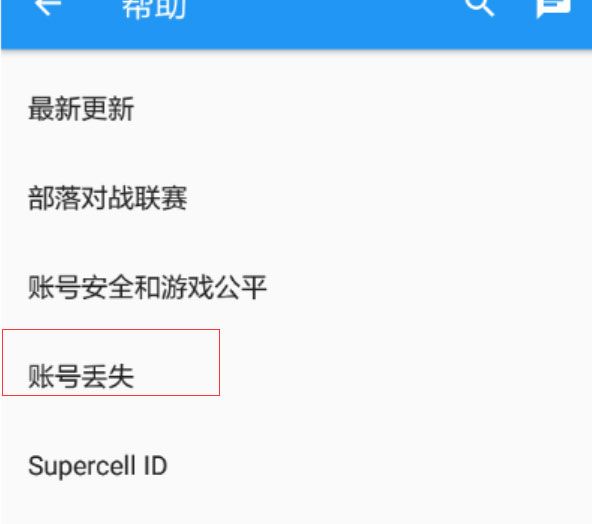Open the chat message icon
This screenshot has width=592, height=524.
(553, 8)
